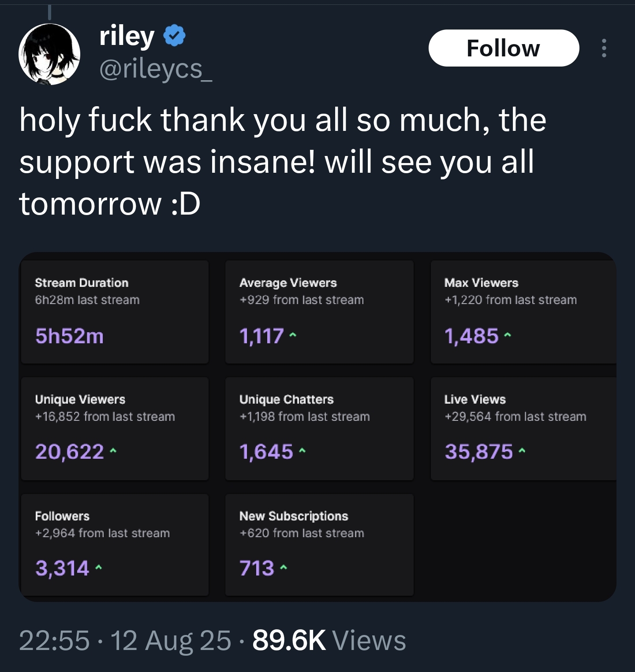
Task: Click the Unique Viewers up arrow
Action: click(x=113, y=451)
